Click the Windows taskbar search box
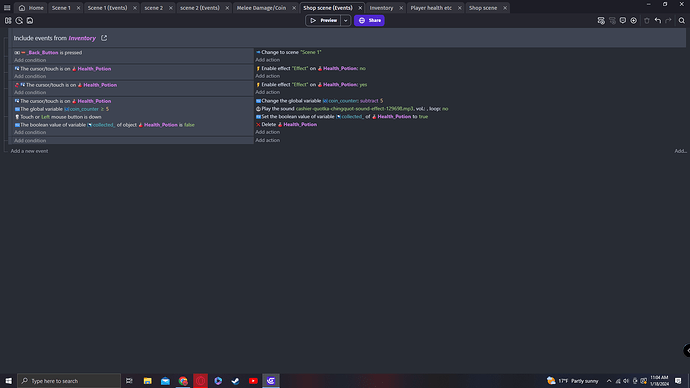 [x=69, y=381]
